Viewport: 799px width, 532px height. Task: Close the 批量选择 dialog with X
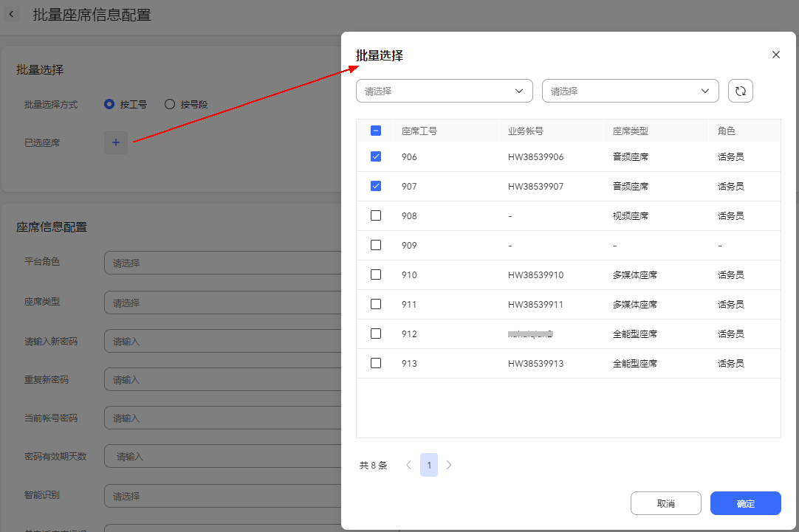pos(775,55)
